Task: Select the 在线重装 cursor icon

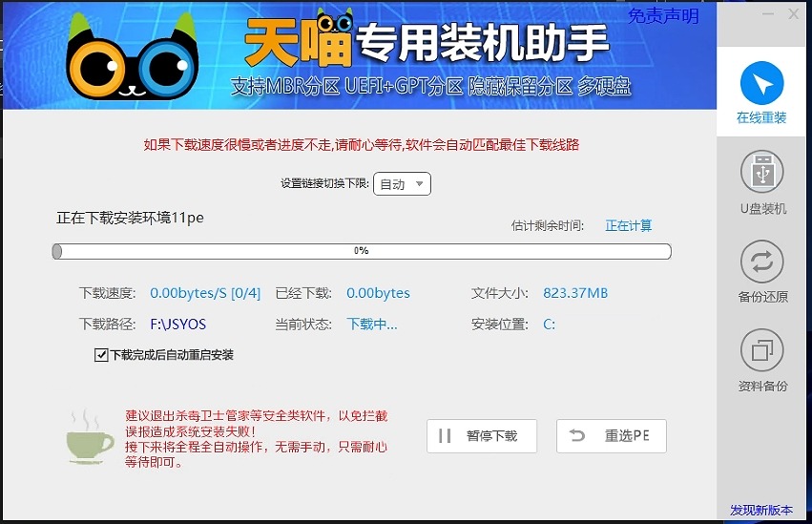Action: point(761,84)
